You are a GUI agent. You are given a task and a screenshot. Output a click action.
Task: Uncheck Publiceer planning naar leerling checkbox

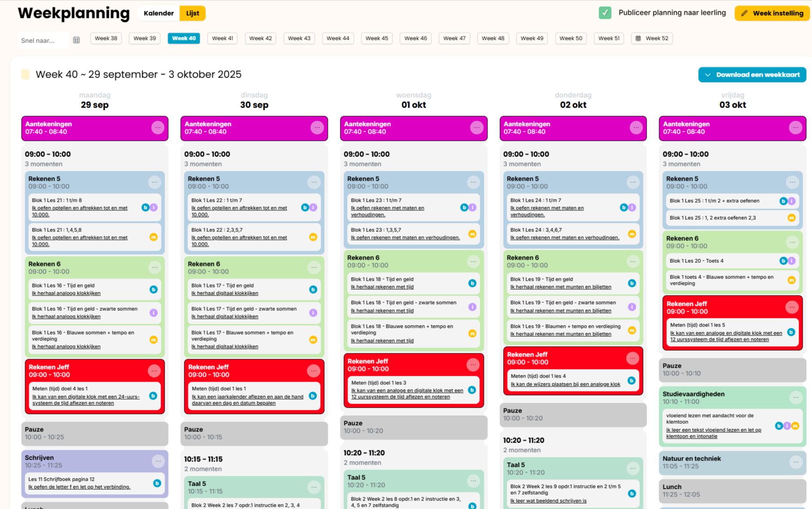[605, 13]
